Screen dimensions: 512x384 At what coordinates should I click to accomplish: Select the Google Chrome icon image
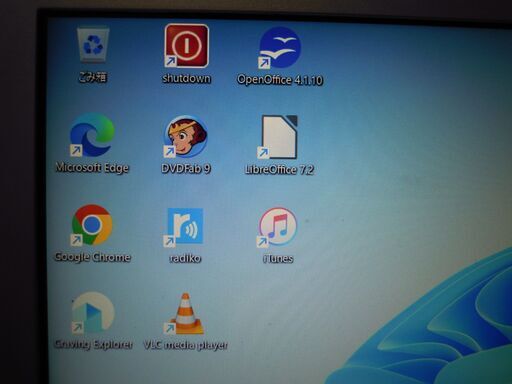point(92,225)
